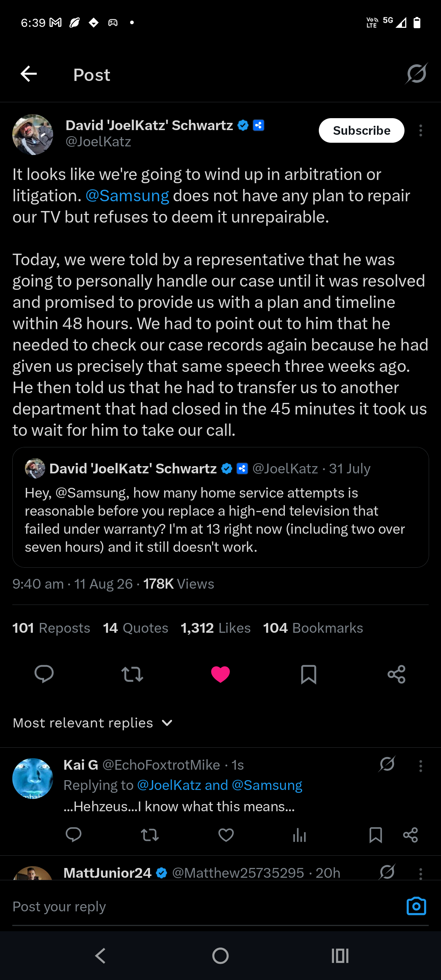View the 101 Reposts list
The image size is (441, 980).
pos(51,628)
